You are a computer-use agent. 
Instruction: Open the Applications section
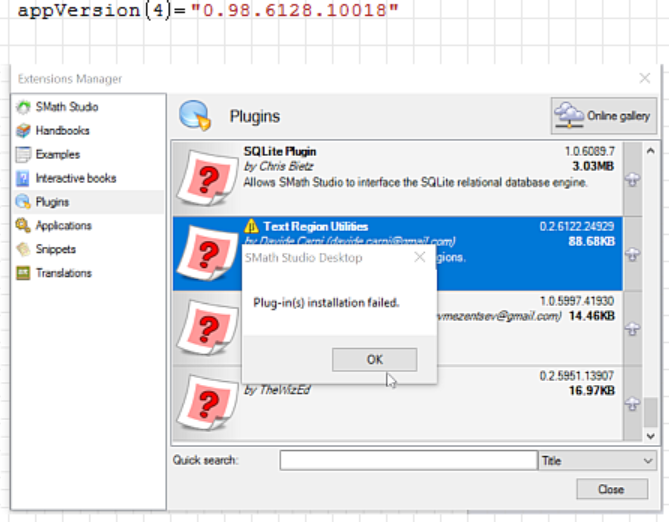coord(63,226)
